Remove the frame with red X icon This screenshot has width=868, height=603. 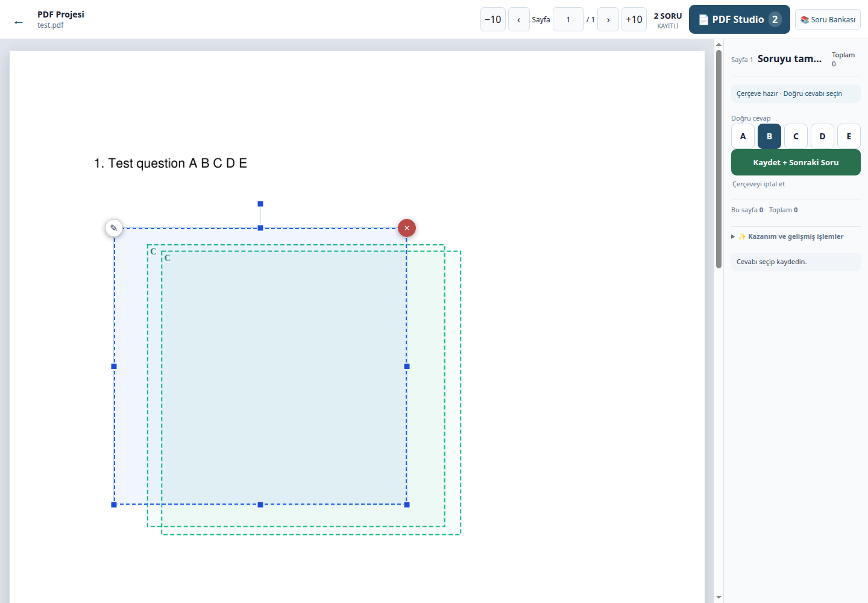coord(407,228)
